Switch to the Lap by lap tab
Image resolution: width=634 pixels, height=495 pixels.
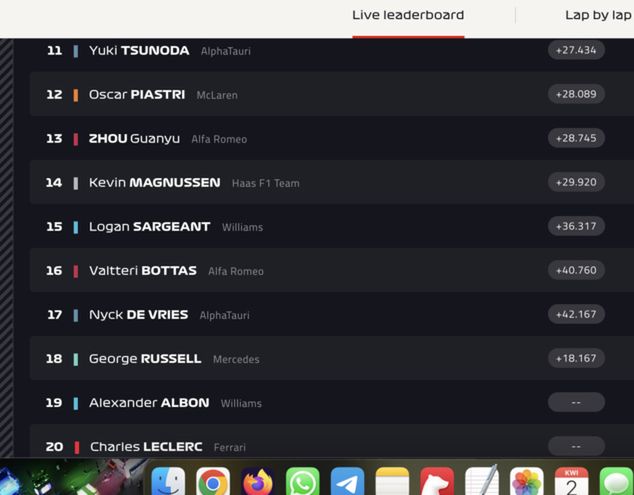coord(598,15)
